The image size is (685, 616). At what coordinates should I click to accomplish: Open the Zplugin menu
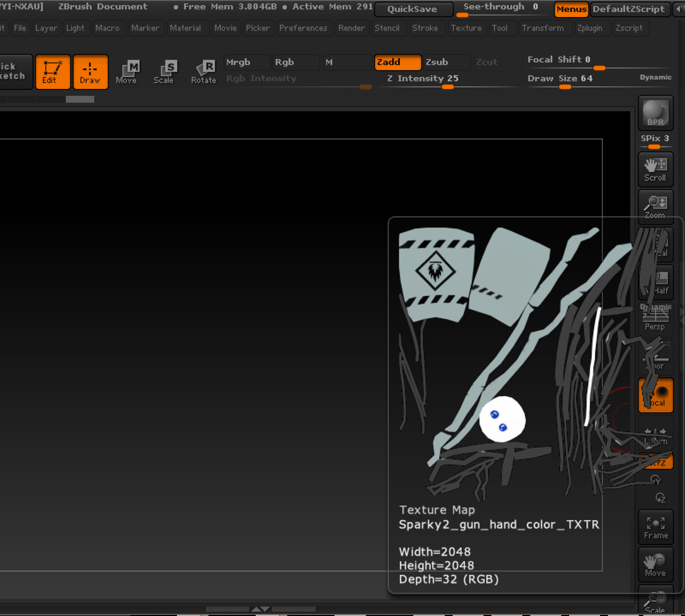point(590,28)
